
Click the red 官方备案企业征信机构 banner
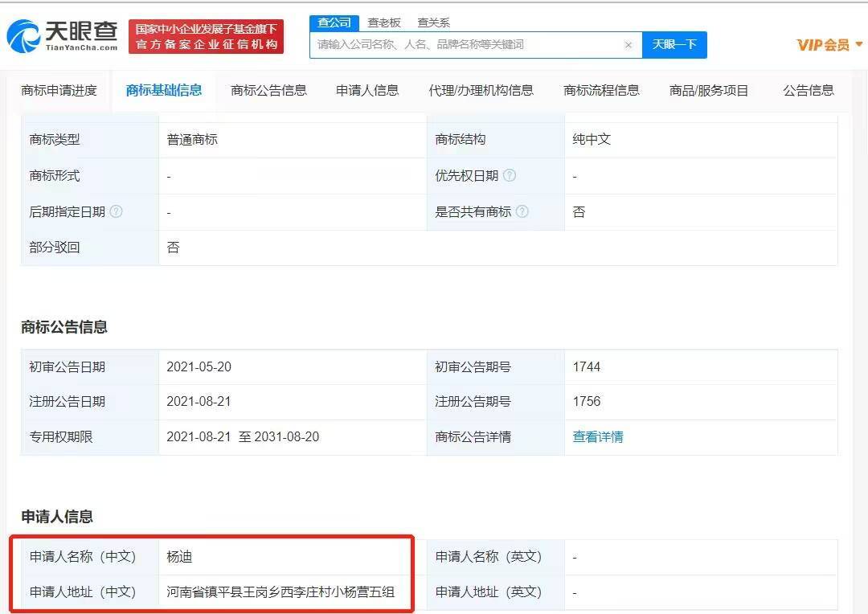coord(206,37)
